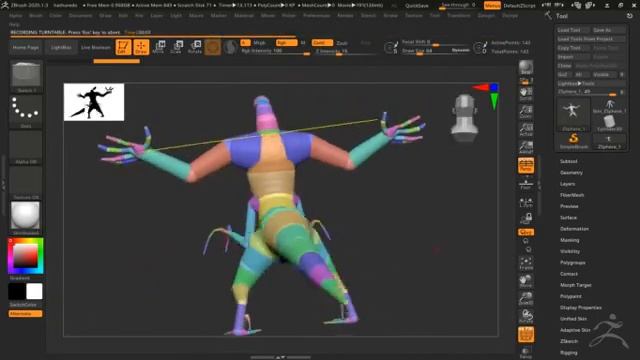Open the Material menu

click(244, 16)
